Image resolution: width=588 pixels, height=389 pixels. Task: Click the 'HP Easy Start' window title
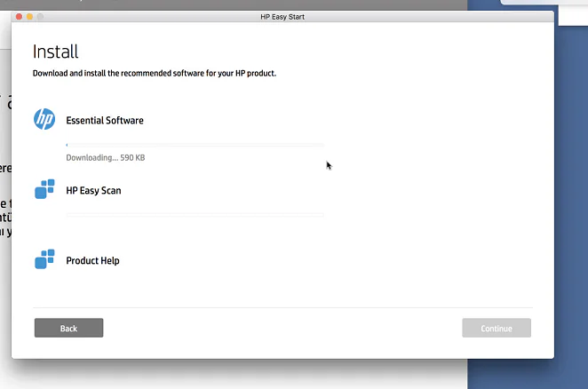[x=282, y=17]
